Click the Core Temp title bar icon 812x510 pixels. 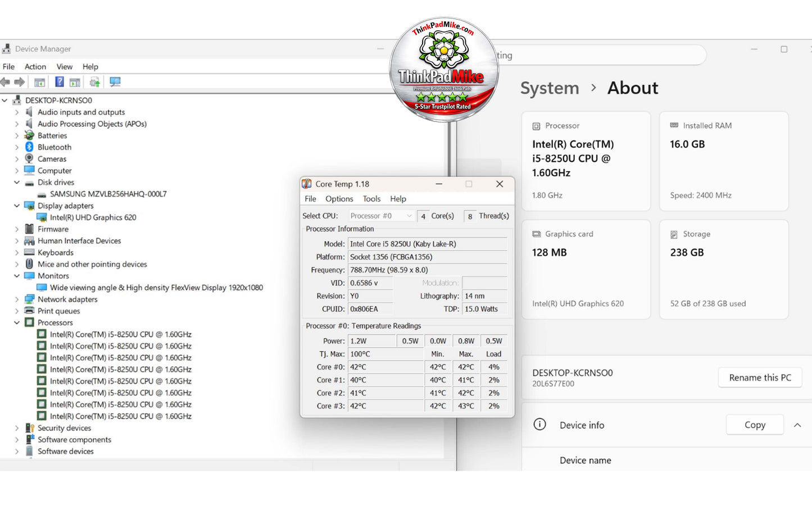click(307, 184)
